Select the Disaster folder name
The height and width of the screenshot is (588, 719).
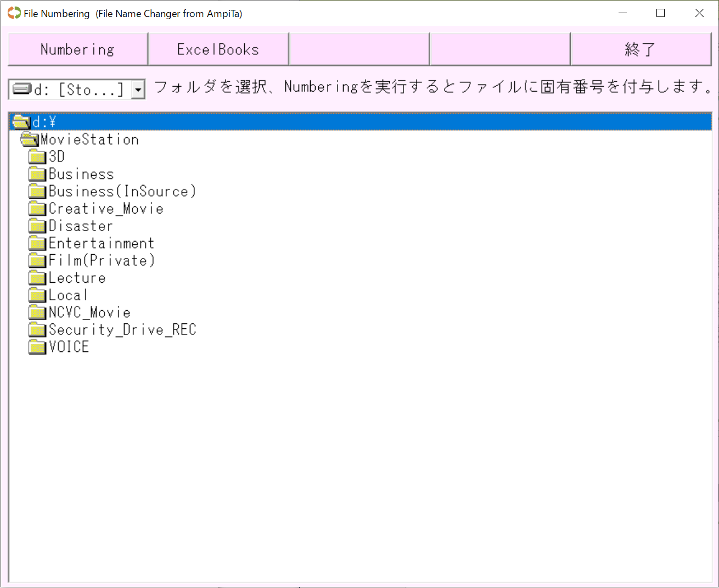tap(81, 226)
